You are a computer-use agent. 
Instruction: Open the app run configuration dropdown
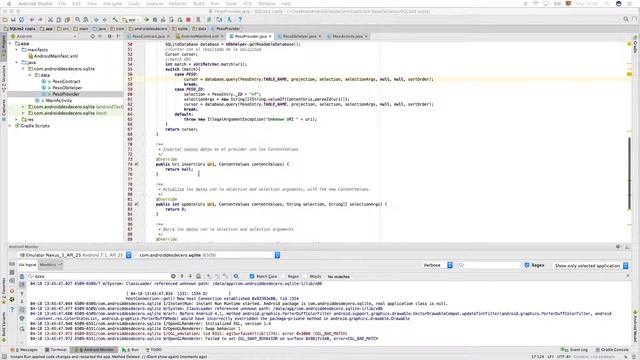131,20
